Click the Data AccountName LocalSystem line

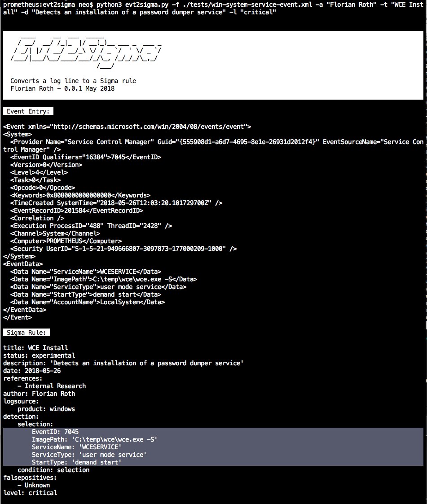click(88, 302)
